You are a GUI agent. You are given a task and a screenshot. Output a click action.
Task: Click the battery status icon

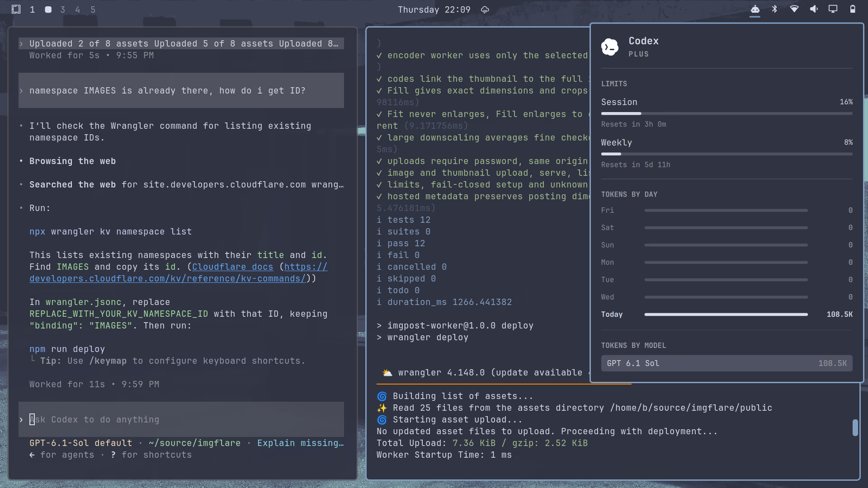point(853,9)
